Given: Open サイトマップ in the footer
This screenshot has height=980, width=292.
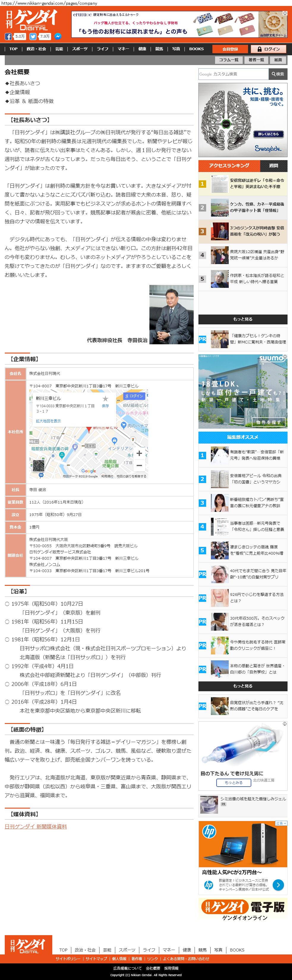Looking at the screenshot, I should click(96, 959).
